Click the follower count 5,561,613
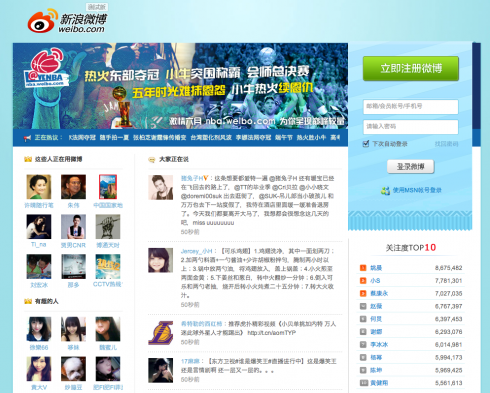 pos(448,383)
